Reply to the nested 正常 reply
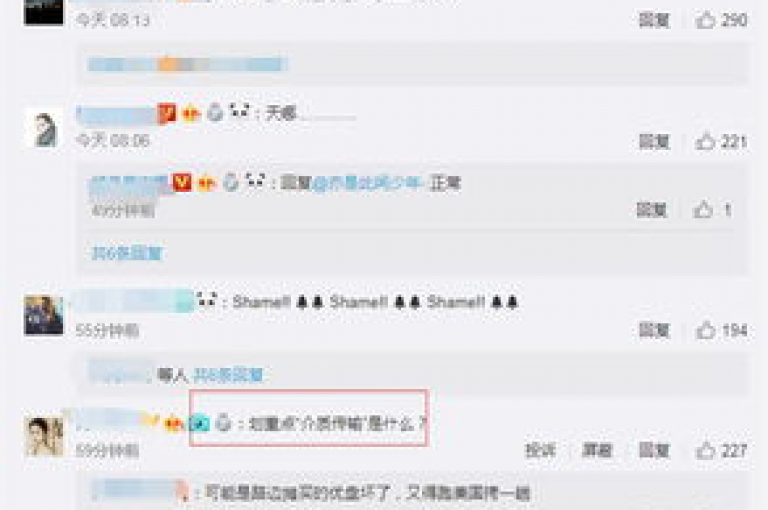This screenshot has width=768, height=510. pyautogui.click(x=651, y=210)
